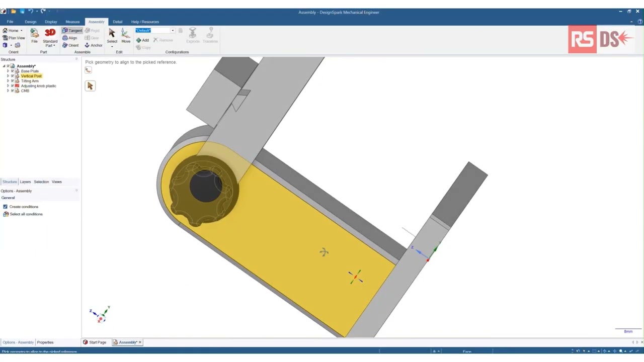Undo the last action
644x362 pixels.
click(x=31, y=11)
